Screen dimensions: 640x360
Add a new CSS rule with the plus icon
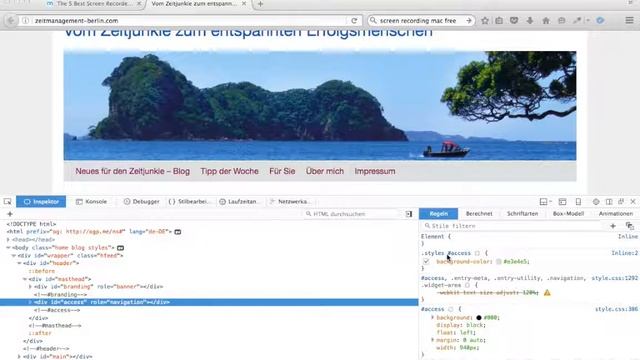click(613, 226)
